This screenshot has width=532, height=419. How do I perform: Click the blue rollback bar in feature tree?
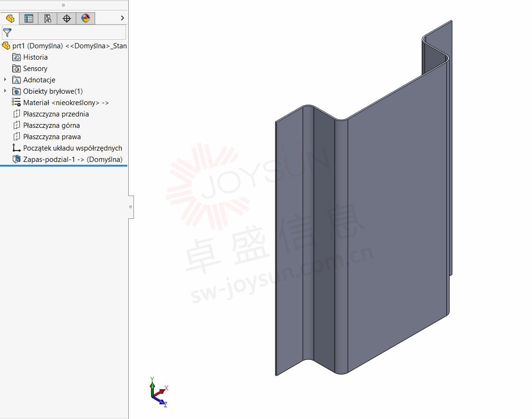click(x=64, y=166)
